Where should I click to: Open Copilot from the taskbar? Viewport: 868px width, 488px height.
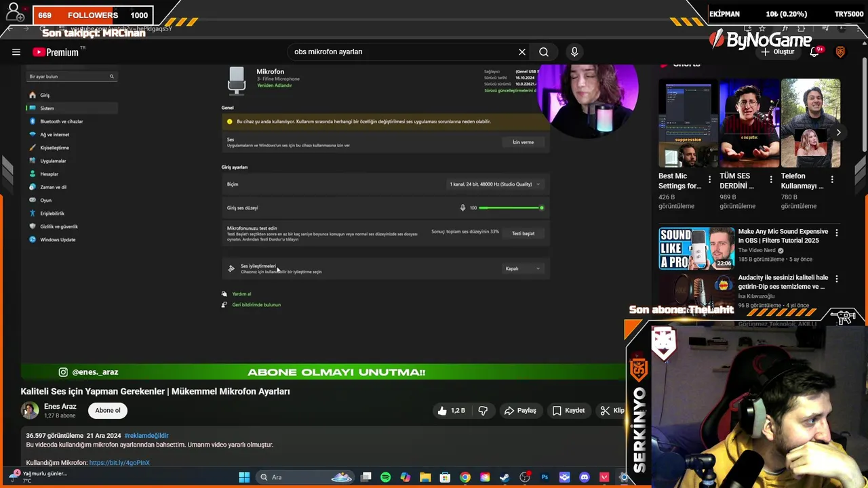(406, 477)
